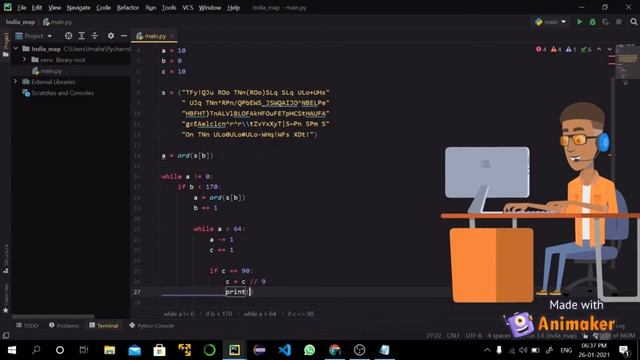This screenshot has height=360, width=640.
Task: Open the View menu
Action: point(54,7)
